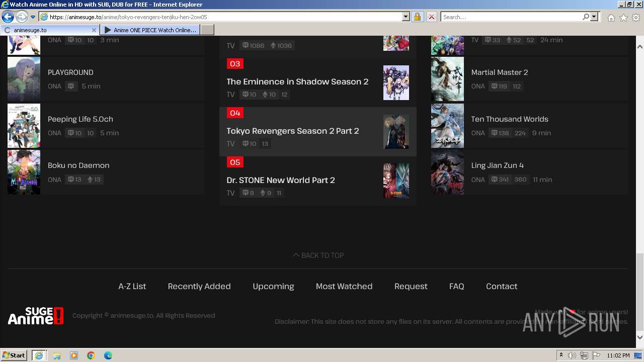This screenshot has height=362, width=644.
Task: Open the Tools gear icon
Action: coord(636,18)
